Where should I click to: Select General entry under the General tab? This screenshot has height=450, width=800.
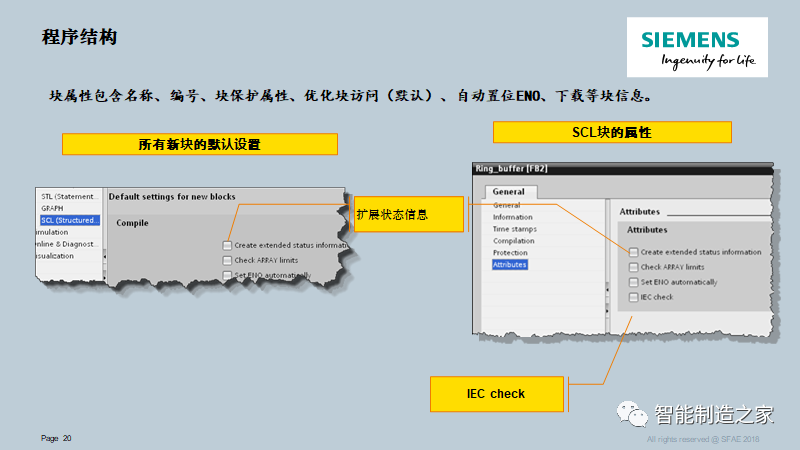[506, 205]
